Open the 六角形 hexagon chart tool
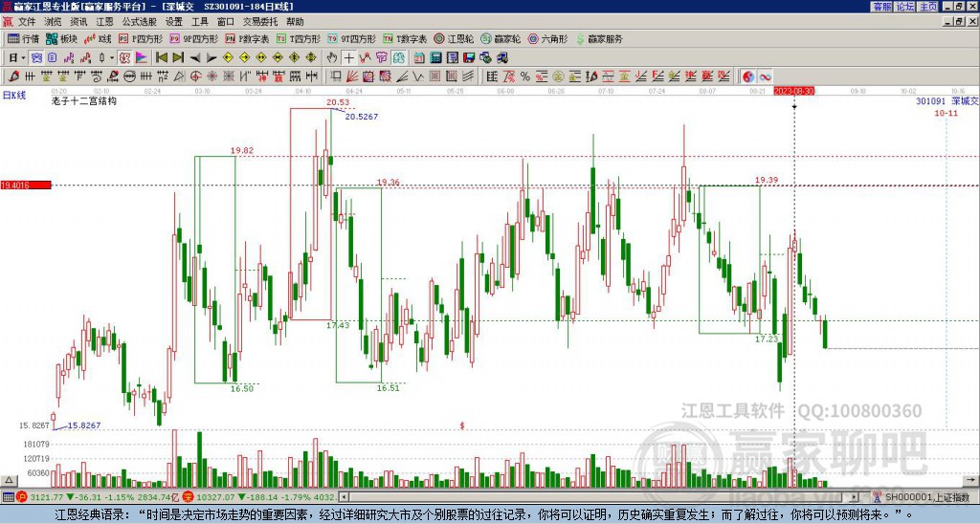Screen dimensions: 980x524 [x=548, y=38]
